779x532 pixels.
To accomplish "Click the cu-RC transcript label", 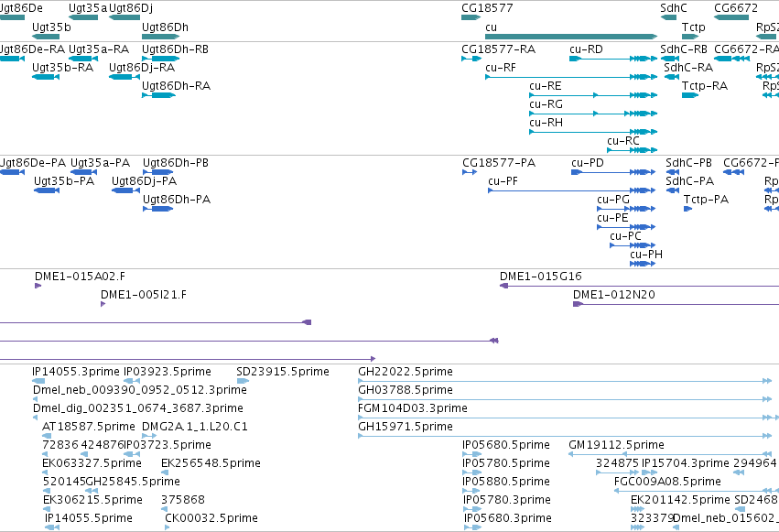I will [x=623, y=141].
